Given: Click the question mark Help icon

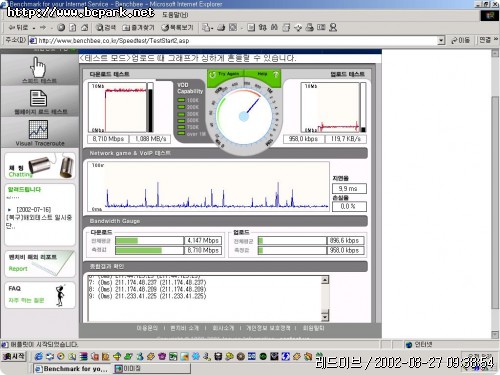Looking at the screenshot, I should [276, 74].
